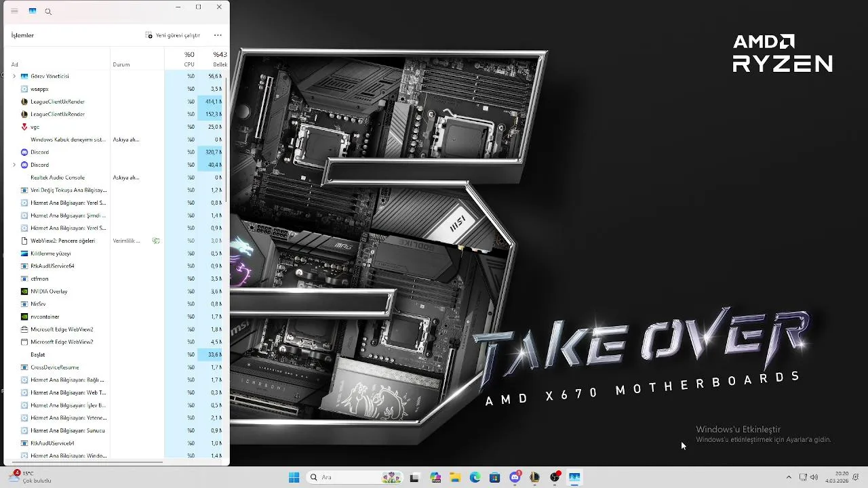Viewport: 868px width, 488px height.
Task: Click Veri Değiş Tokuşu Ana Bilgisayarı icon
Action: [x=24, y=190]
